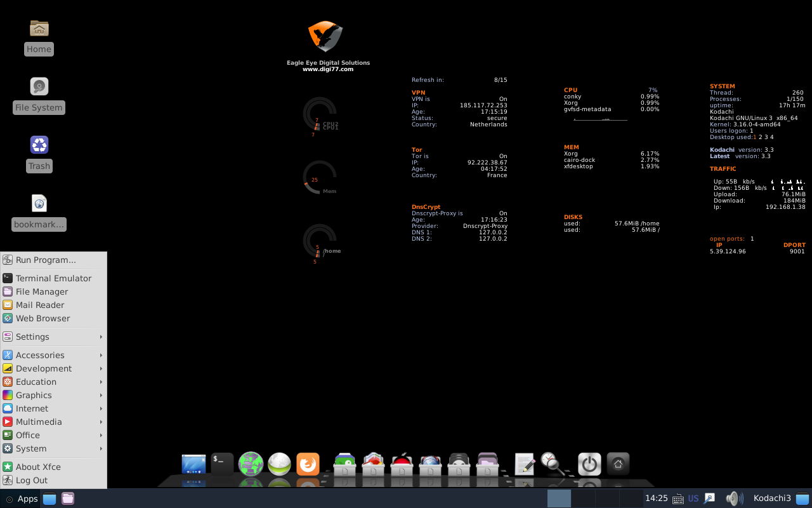Open the Home desktop icon

tap(39, 29)
